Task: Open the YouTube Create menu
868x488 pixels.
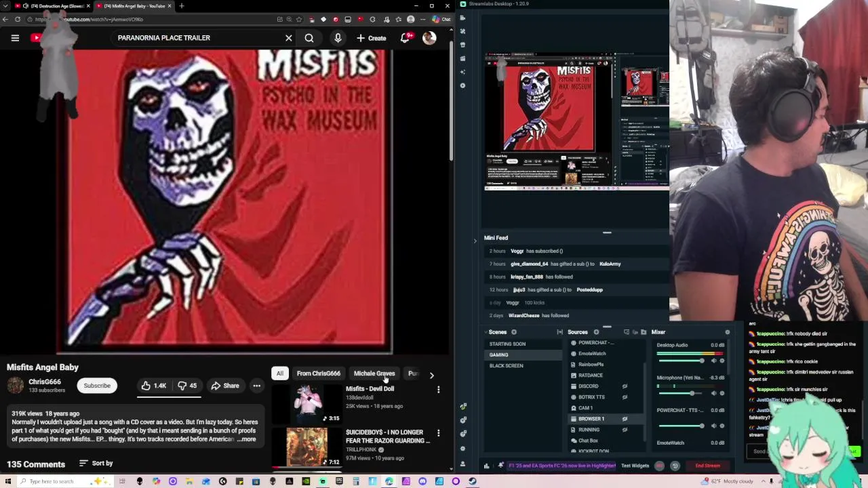Action: (371, 38)
